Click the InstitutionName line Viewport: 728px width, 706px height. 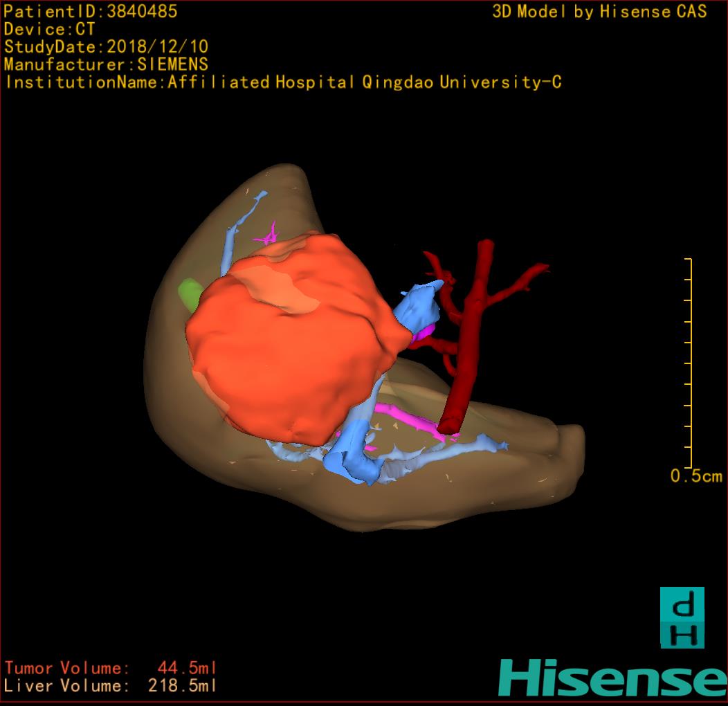(282, 82)
